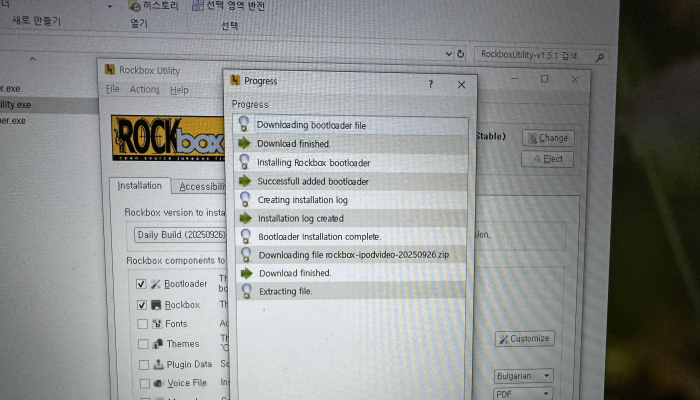This screenshot has width=700, height=400.
Task: Open the File menu in Rockbox Utility
Action: [112, 89]
